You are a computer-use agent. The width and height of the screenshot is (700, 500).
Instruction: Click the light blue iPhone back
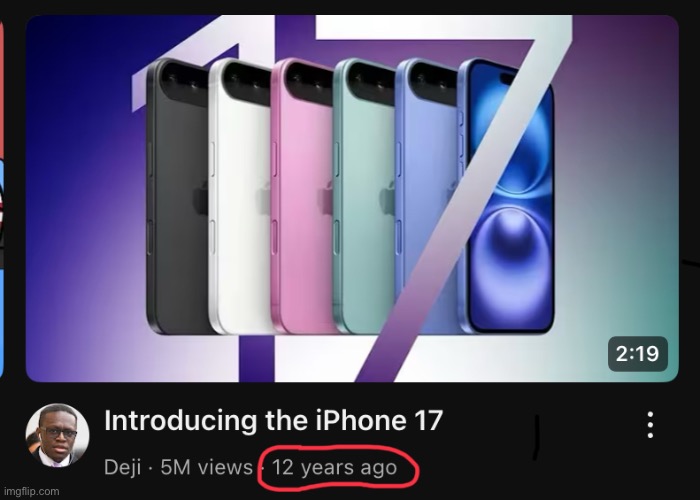426,196
